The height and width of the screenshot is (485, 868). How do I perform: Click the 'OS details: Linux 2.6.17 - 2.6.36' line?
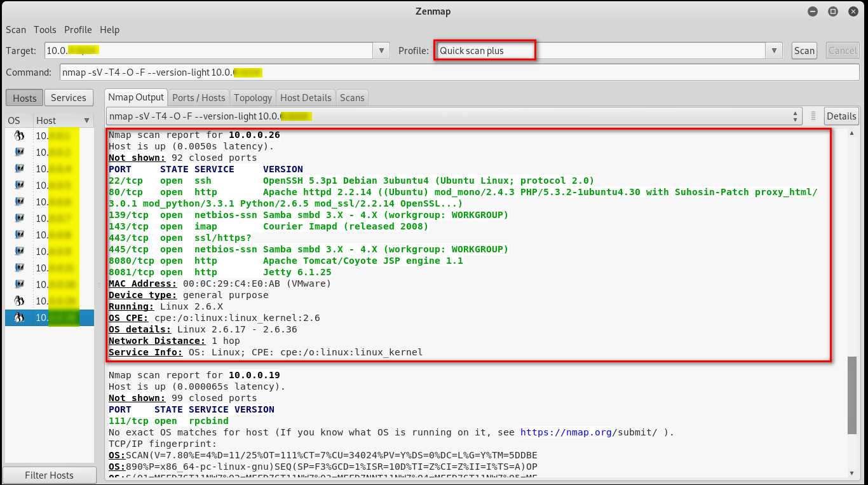click(203, 329)
